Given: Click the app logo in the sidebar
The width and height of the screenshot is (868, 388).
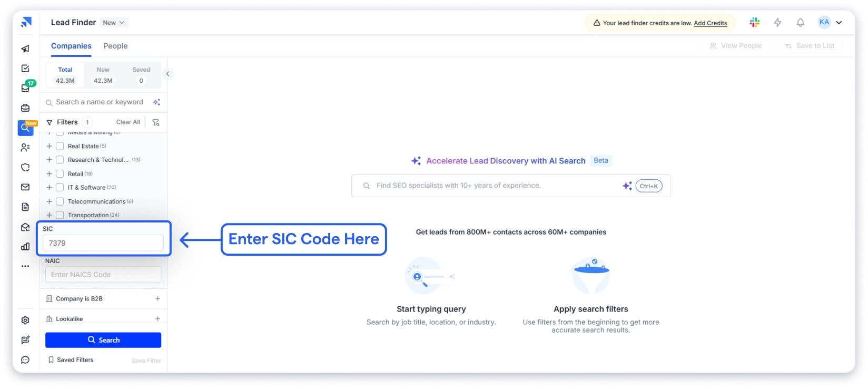Looking at the screenshot, I should tap(26, 22).
